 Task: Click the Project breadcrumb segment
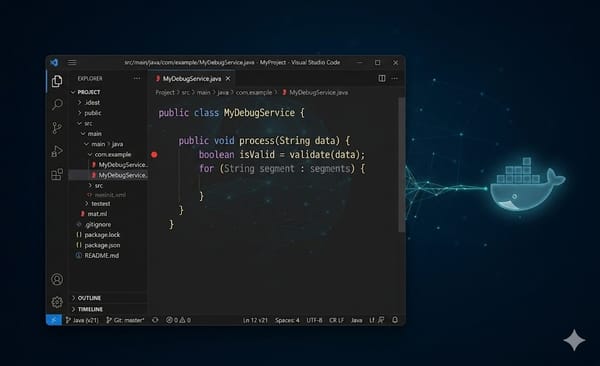click(x=165, y=92)
